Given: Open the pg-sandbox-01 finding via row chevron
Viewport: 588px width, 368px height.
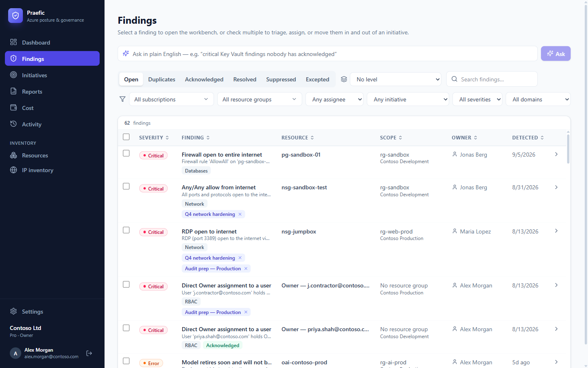Looking at the screenshot, I should [556, 154].
